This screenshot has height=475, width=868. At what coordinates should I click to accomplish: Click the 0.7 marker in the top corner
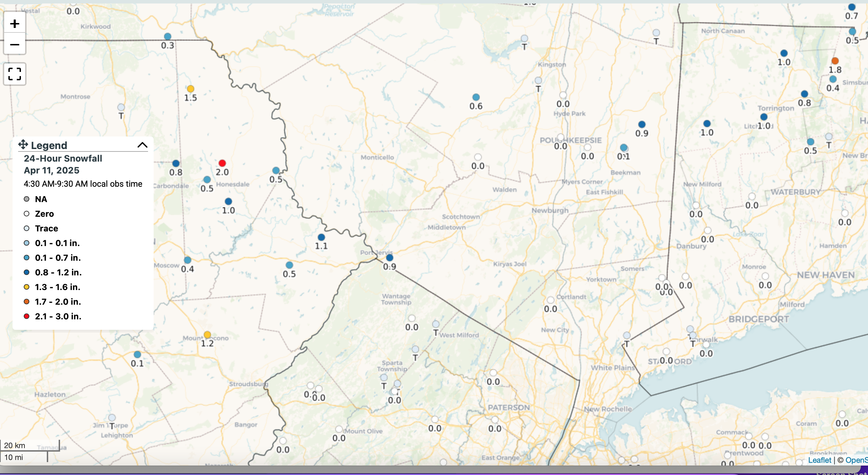[852, 7]
